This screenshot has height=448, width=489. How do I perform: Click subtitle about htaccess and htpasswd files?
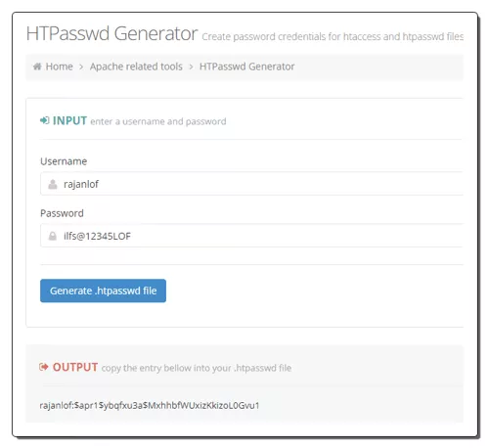tap(333, 36)
